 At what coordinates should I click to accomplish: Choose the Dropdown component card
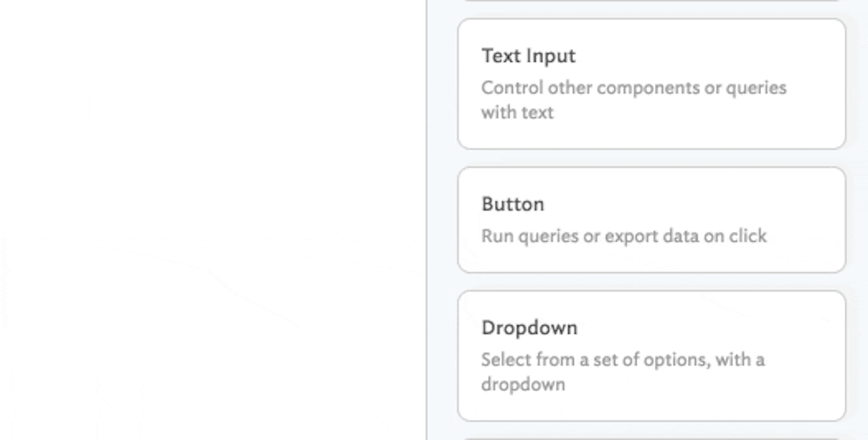(651, 356)
